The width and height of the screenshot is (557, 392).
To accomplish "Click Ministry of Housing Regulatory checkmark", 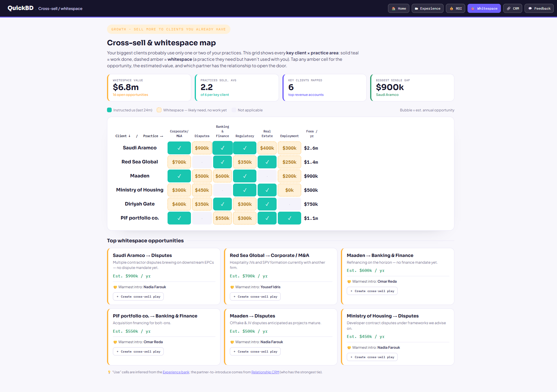I will 245,190.
